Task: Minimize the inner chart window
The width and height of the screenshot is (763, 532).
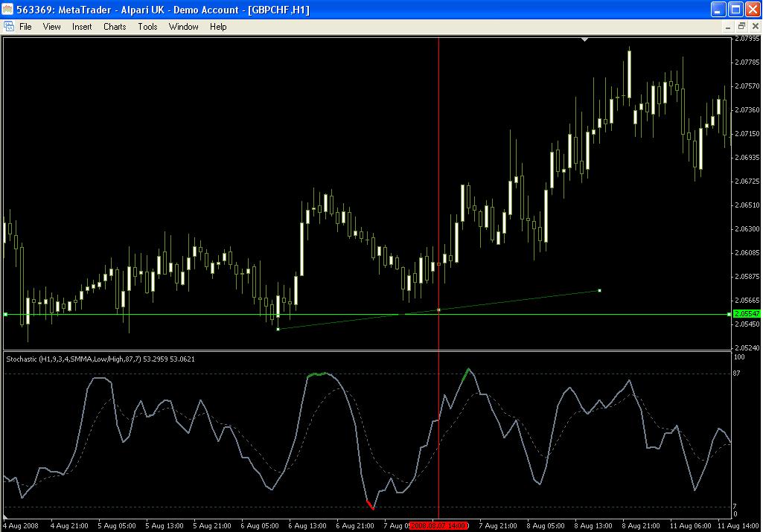Action: 729,27
